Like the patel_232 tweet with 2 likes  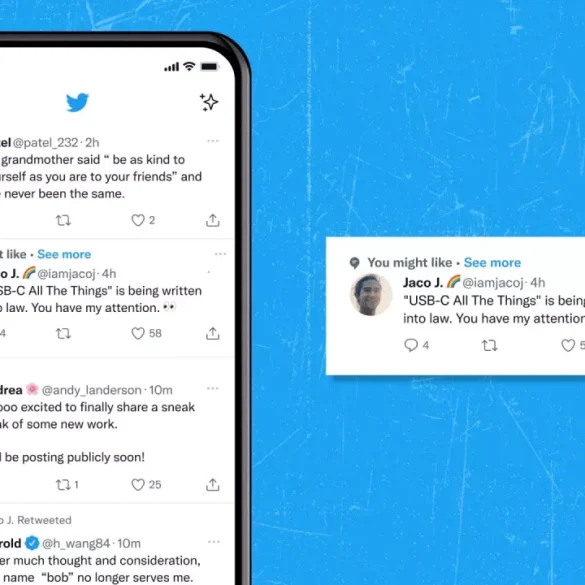click(138, 220)
